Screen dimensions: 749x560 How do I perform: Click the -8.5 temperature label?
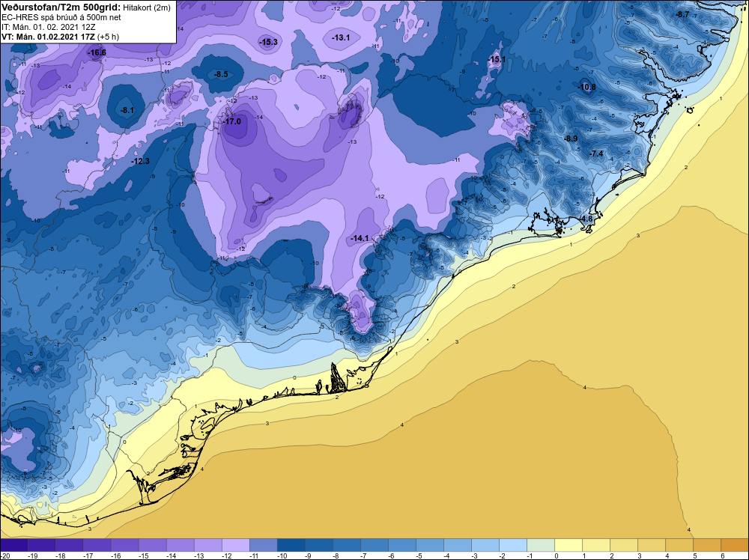(221, 74)
